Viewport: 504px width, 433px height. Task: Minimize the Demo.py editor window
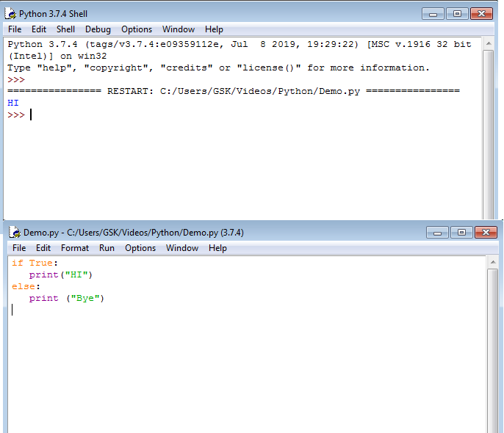coord(437,232)
